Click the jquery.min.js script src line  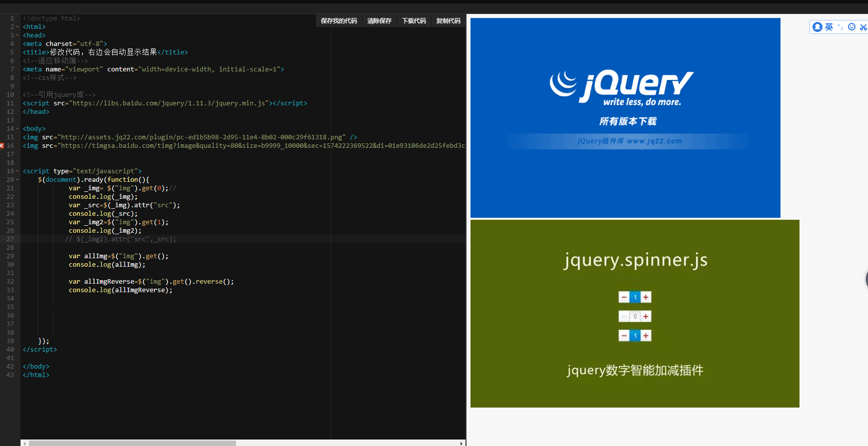tap(165, 103)
